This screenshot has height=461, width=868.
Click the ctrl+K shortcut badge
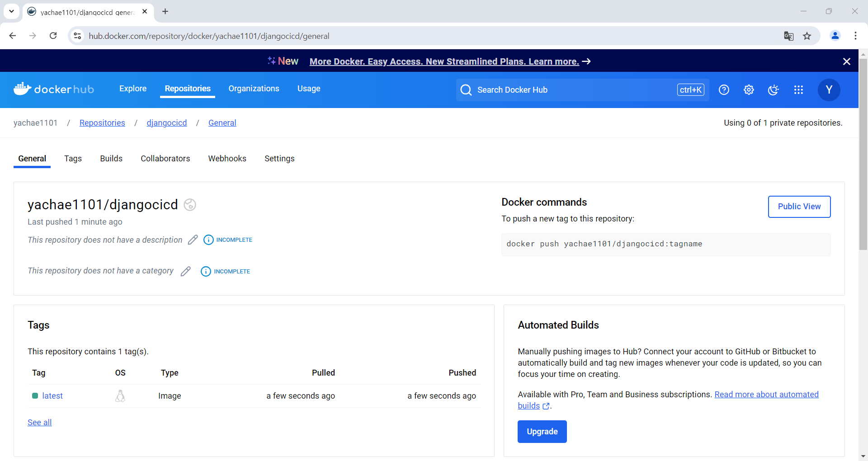(x=690, y=90)
